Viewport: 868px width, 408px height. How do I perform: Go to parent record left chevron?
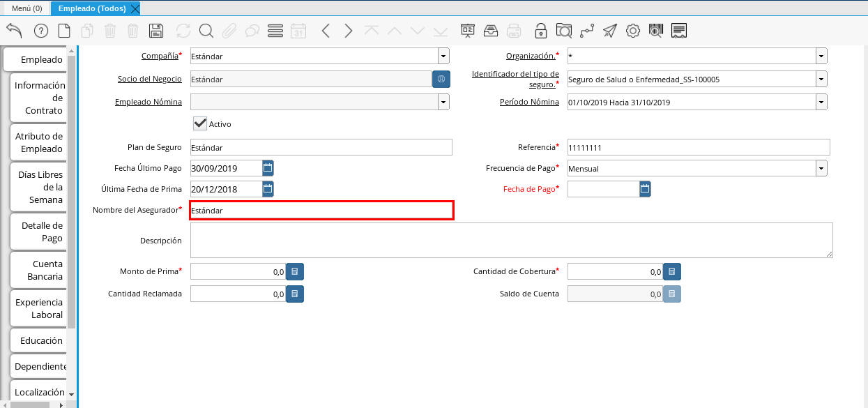click(326, 31)
